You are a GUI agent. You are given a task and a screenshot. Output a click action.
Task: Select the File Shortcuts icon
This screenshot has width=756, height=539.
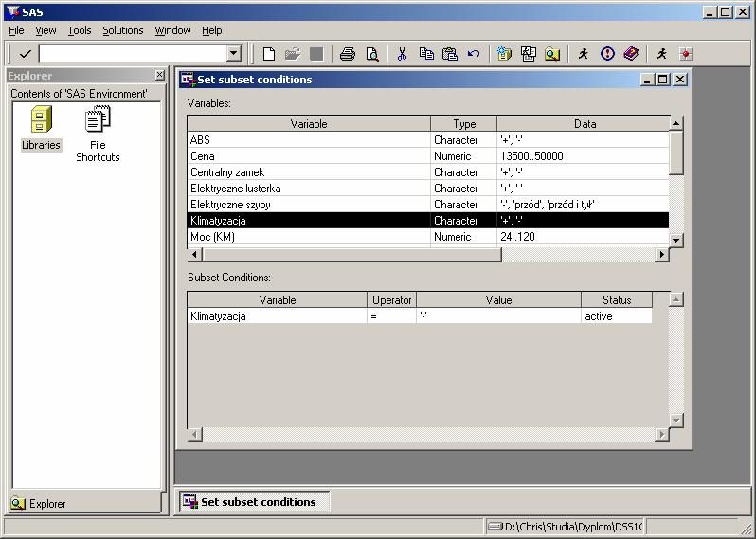[98, 134]
